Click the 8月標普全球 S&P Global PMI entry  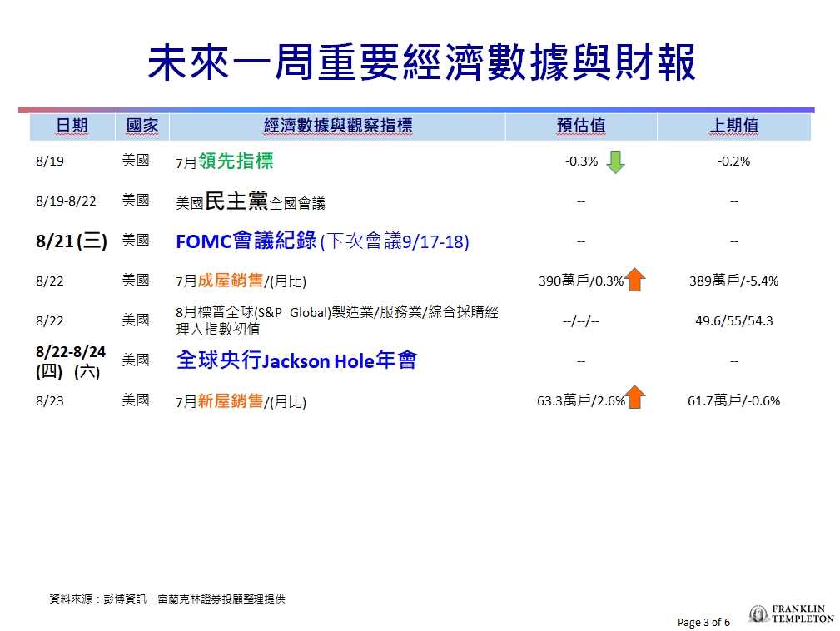click(337, 320)
